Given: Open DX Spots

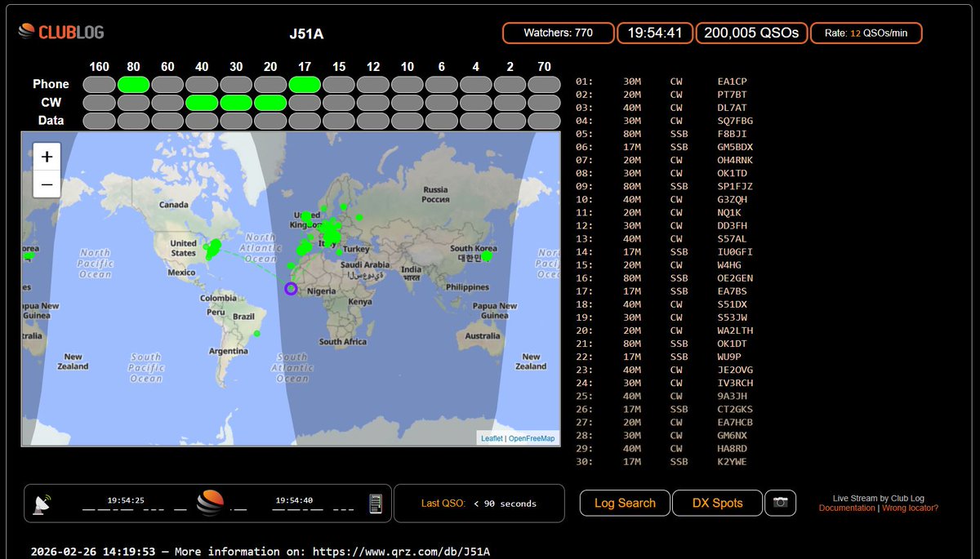Looking at the screenshot, I should [717, 504].
